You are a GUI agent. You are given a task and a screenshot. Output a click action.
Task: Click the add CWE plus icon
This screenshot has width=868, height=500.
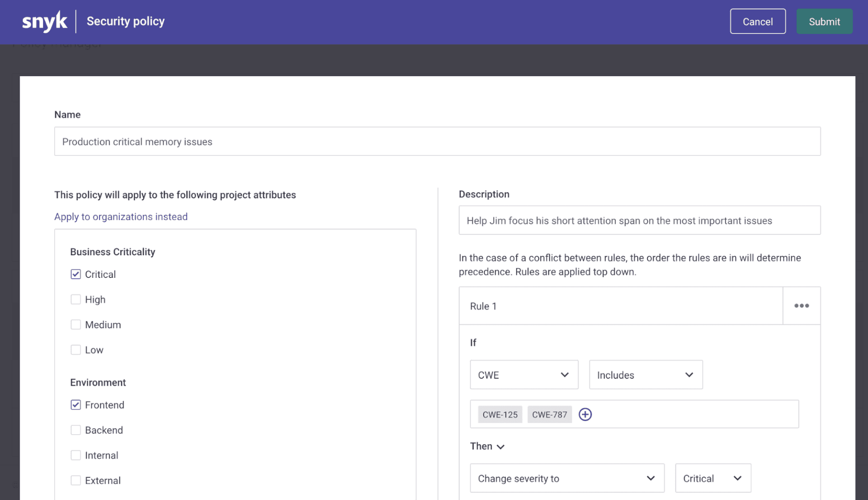(585, 414)
